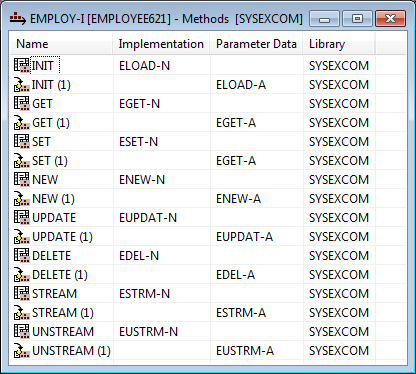
Task: Click the parameter icon beside UNSTREAM (1)
Action: (x=22, y=351)
